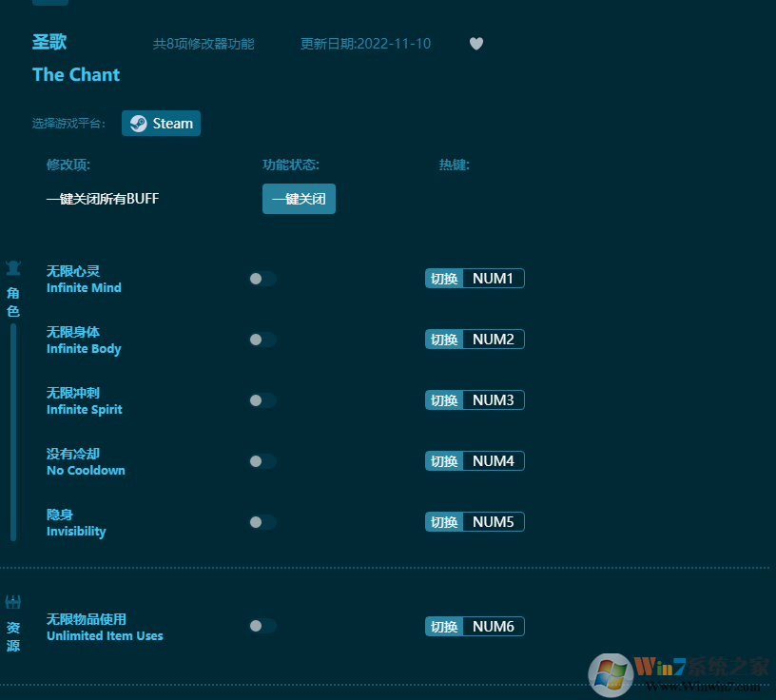Image resolution: width=776 pixels, height=700 pixels.
Task: Turn on the Infinite Spirit toggle
Action: pyautogui.click(x=262, y=400)
